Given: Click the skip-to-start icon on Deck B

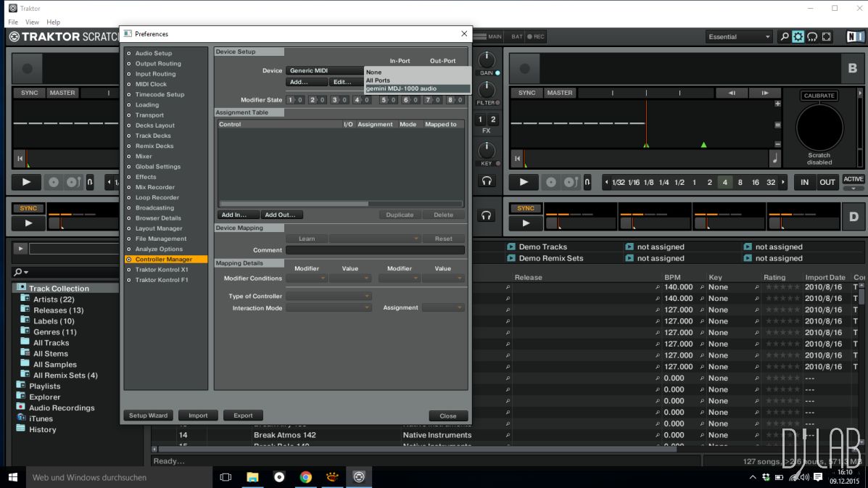Looking at the screenshot, I should coord(518,158).
